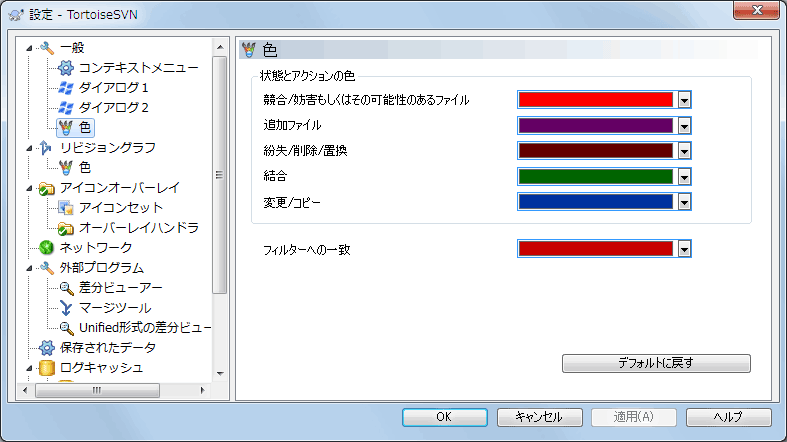Pick the red フィルターへの一致 color swatch
787x442 pixels.
click(x=596, y=249)
